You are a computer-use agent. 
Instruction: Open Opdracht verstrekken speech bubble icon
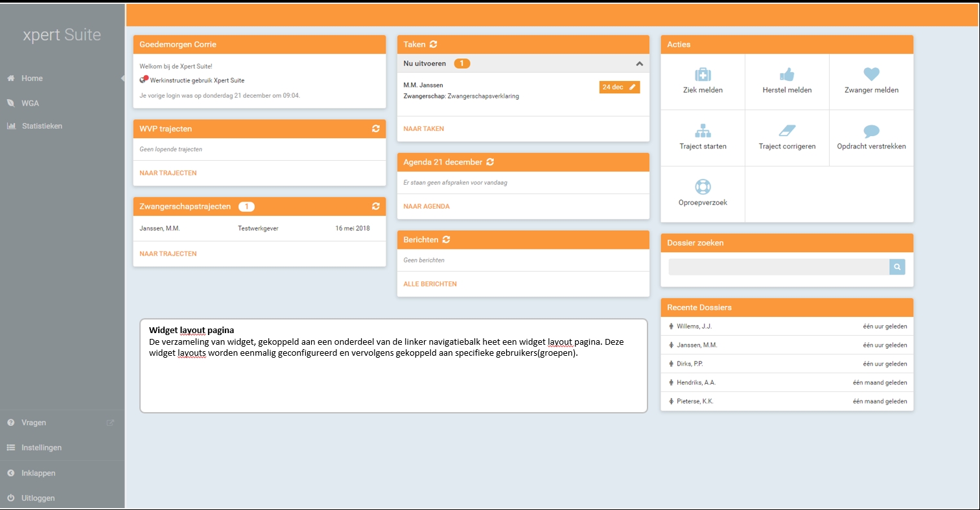[871, 131]
